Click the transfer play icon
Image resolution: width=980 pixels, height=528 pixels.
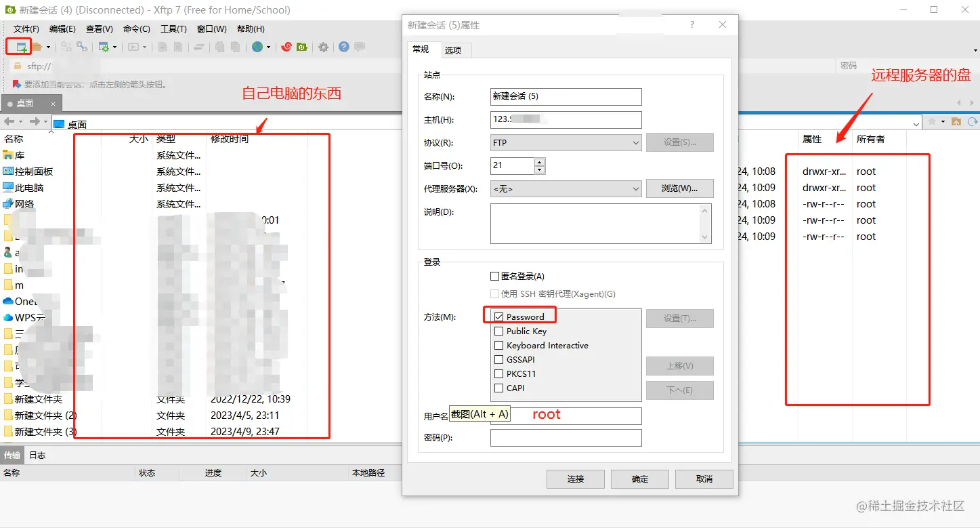coord(133,47)
